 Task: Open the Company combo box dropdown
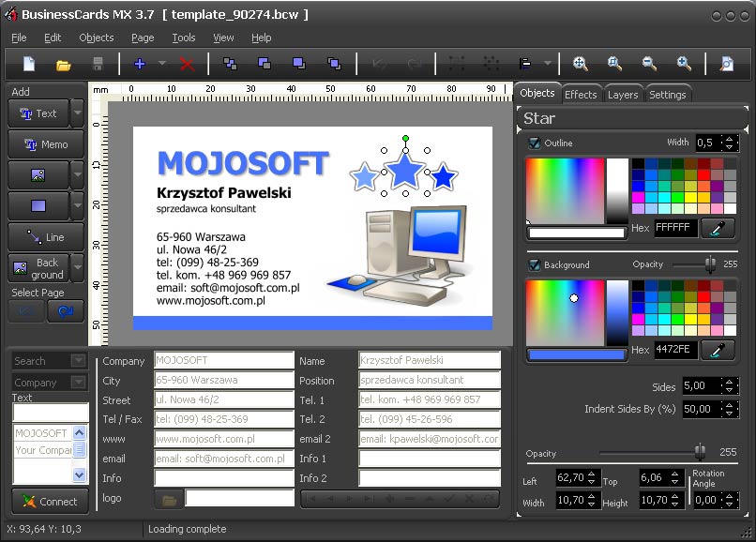click(78, 382)
